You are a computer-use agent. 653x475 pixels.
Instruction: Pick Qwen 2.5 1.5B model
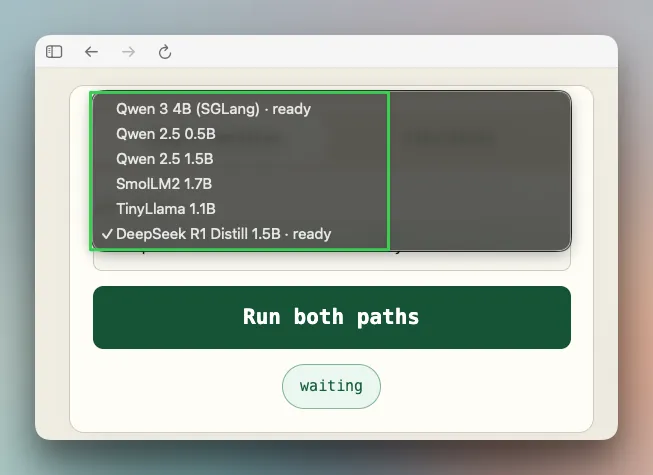[x=331, y=159]
